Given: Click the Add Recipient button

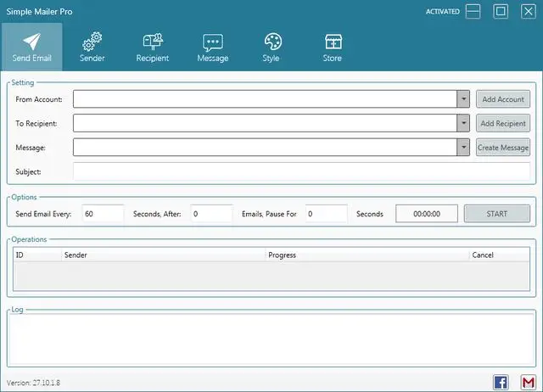Looking at the screenshot, I should pos(503,123).
